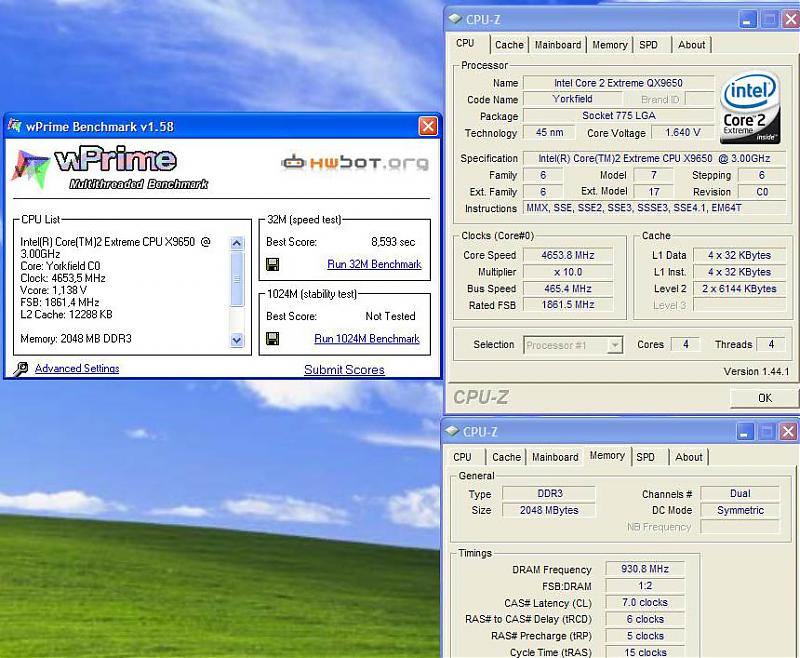This screenshot has width=800, height=658.
Task: Click the memory Size value 2048 MBytes
Action: [549, 510]
